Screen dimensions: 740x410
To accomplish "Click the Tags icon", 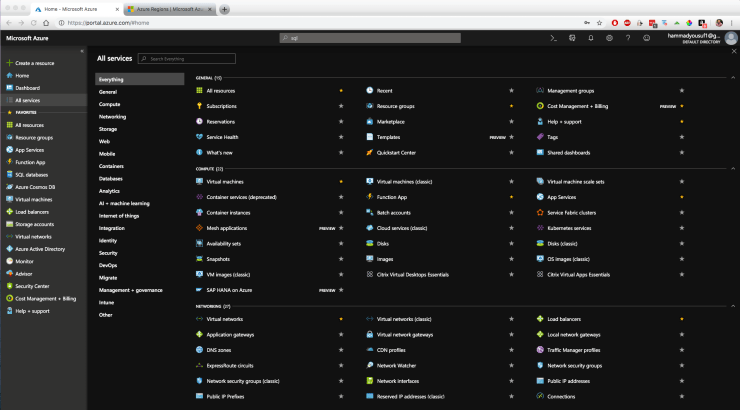I will click(540, 137).
